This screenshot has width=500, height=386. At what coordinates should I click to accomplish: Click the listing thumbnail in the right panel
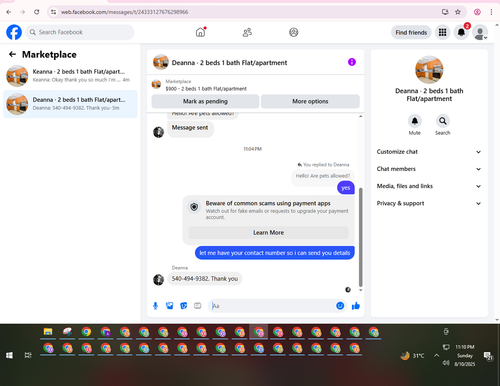[429, 69]
